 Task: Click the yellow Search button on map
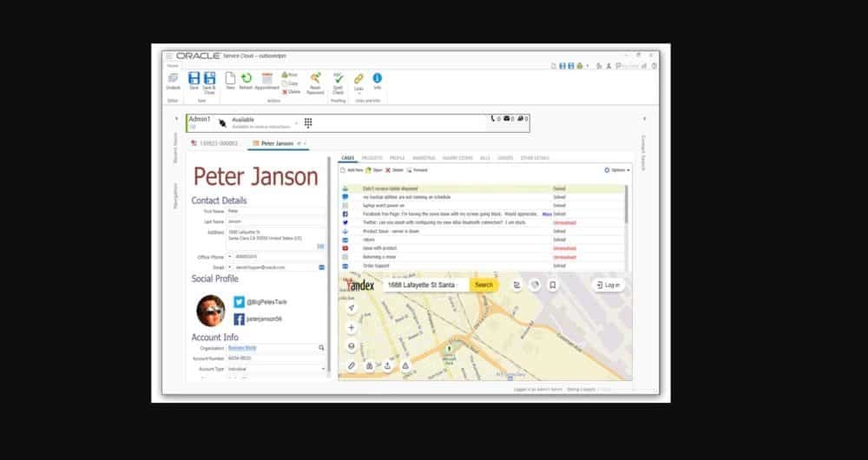point(483,285)
